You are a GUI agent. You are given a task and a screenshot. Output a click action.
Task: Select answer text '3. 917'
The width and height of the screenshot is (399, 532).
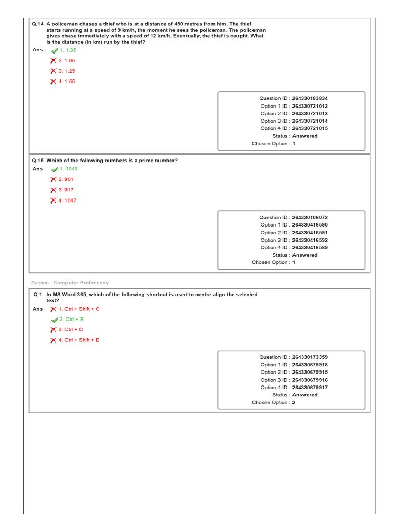pos(66,190)
